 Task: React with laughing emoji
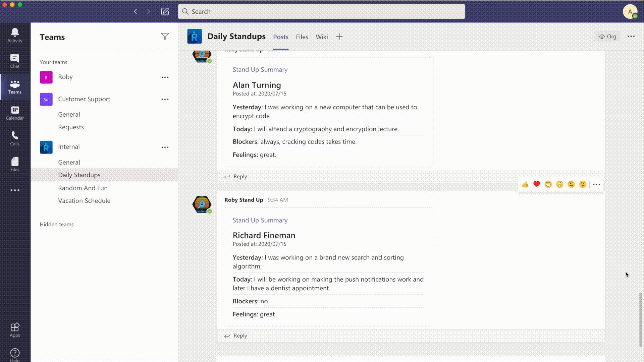(x=548, y=184)
